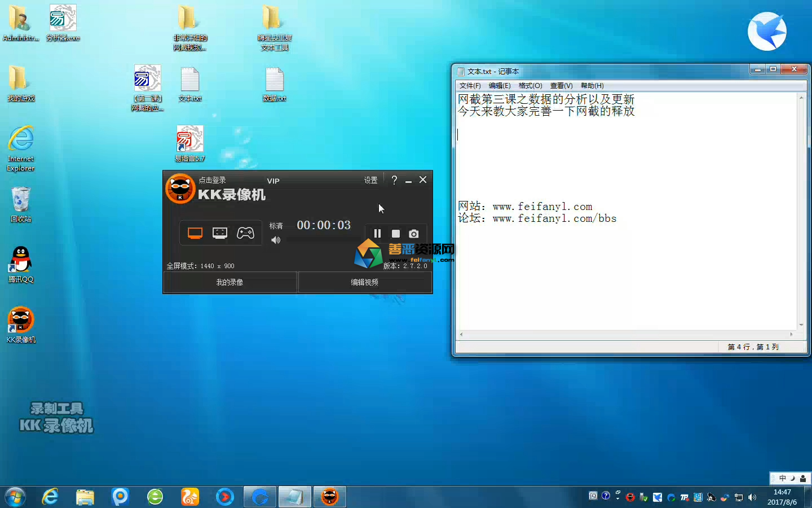Stop the recording with the square button
The width and height of the screenshot is (812, 508).
(x=396, y=234)
